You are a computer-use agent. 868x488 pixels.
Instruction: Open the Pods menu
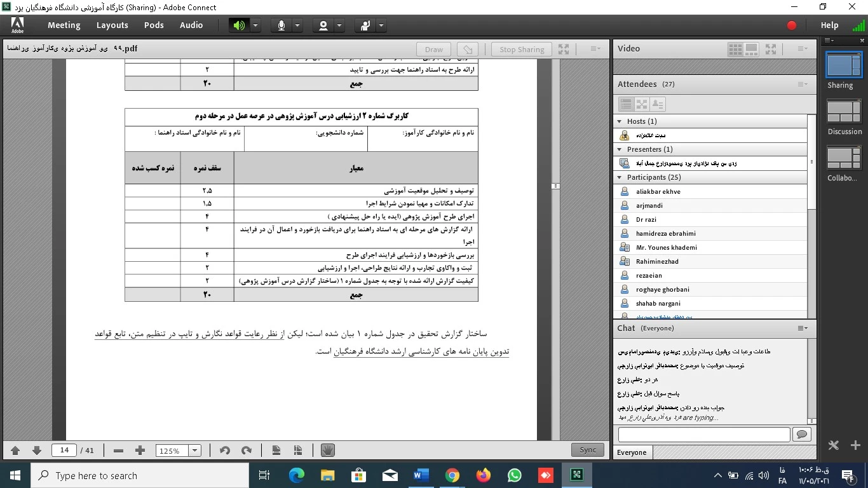(x=154, y=25)
